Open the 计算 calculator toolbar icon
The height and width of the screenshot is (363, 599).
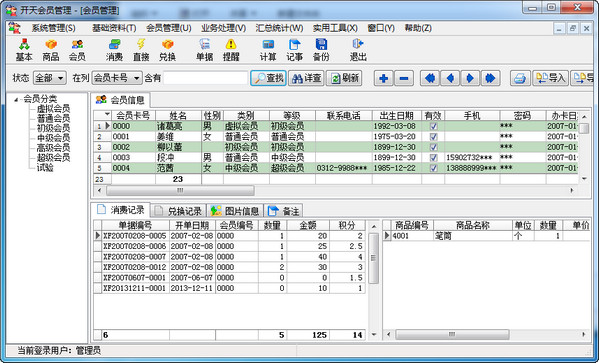tap(268, 50)
